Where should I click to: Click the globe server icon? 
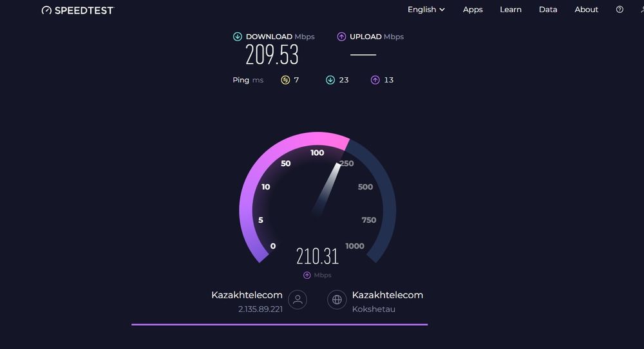pos(337,299)
